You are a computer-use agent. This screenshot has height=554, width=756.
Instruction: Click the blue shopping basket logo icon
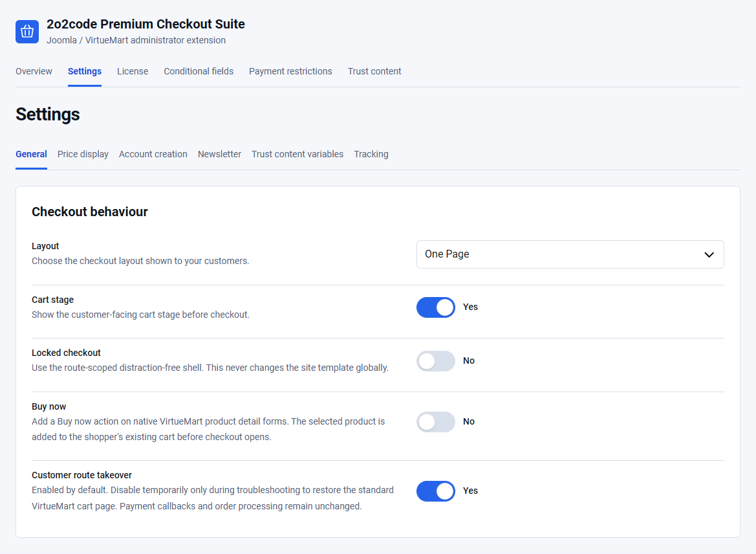(x=27, y=31)
